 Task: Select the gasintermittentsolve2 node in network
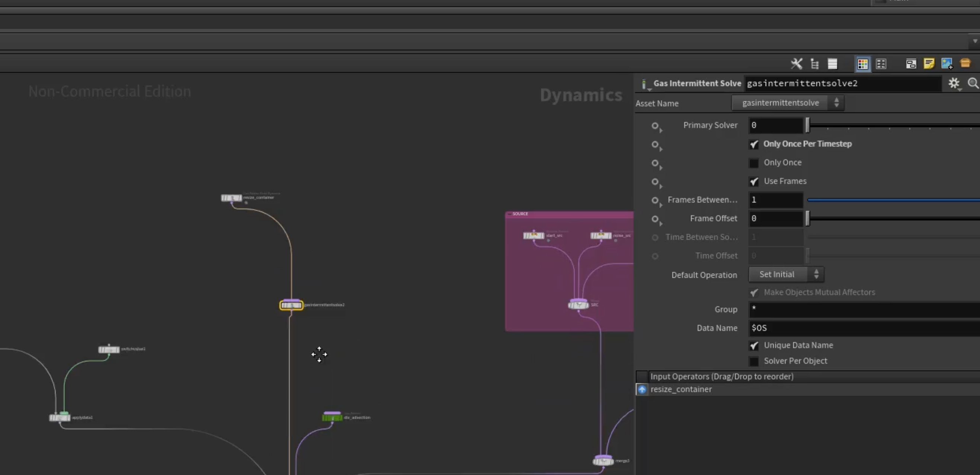point(291,305)
